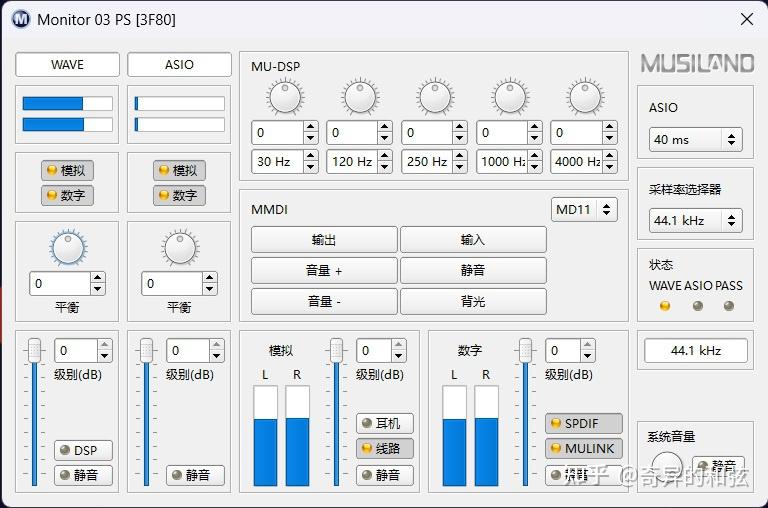Click the ASIO status indicator light
The width and height of the screenshot is (768, 508).
(x=698, y=306)
